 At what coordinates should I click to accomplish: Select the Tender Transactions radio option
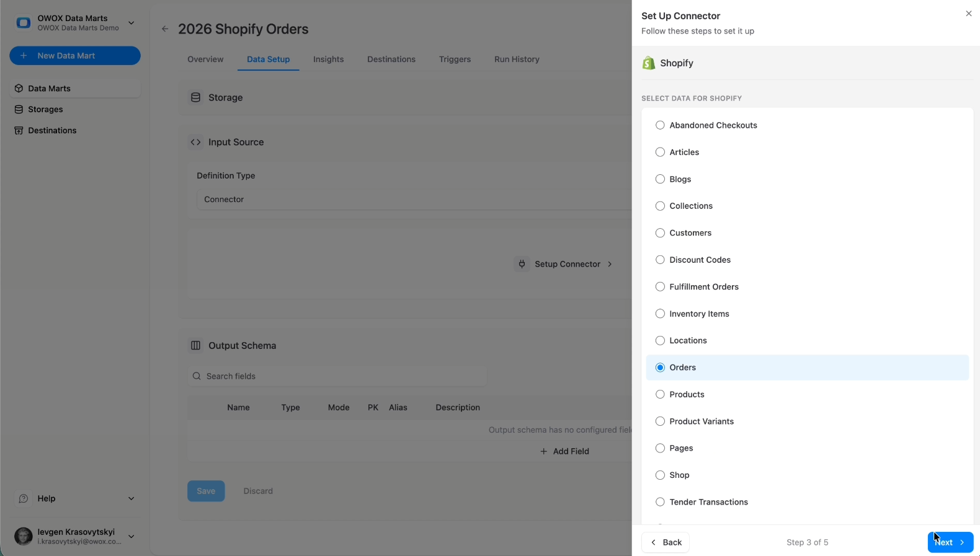(660, 502)
